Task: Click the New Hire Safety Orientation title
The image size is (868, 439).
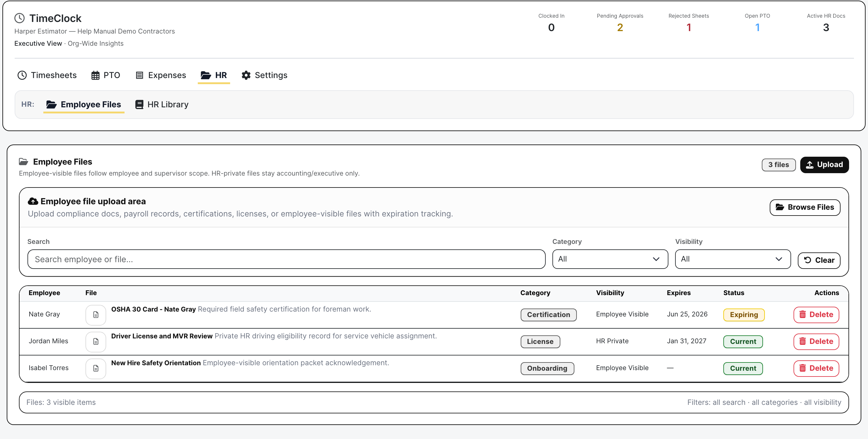Action: pyautogui.click(x=156, y=363)
